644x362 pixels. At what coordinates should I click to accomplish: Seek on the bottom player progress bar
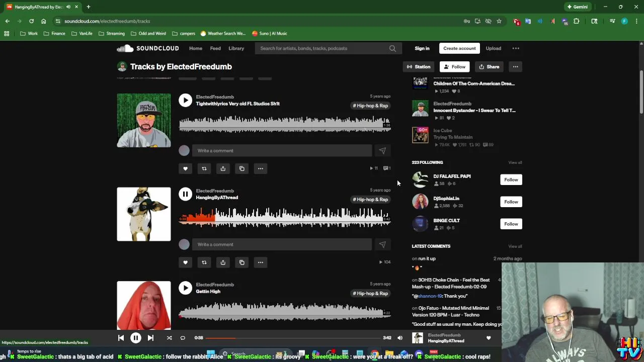pyautogui.click(x=293, y=338)
